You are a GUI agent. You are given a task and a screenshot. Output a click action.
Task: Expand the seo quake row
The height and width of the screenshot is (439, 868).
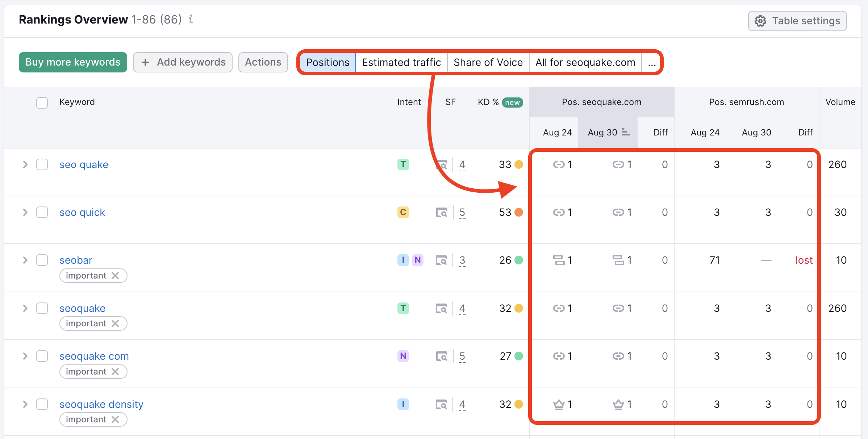tap(25, 164)
